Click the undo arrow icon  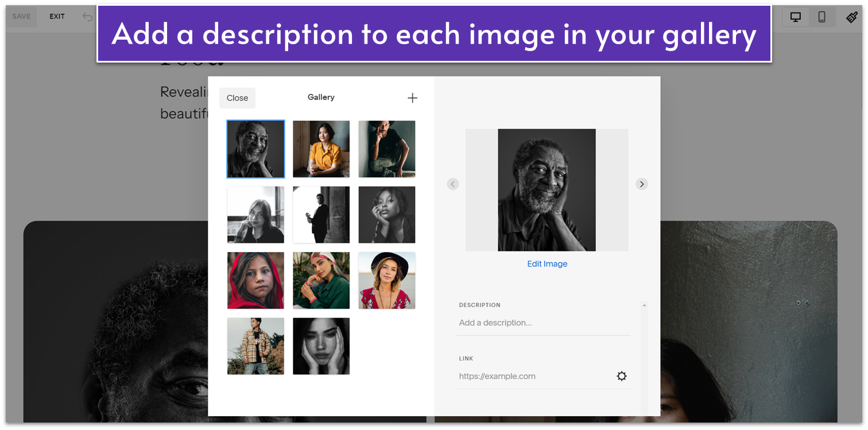(x=87, y=17)
